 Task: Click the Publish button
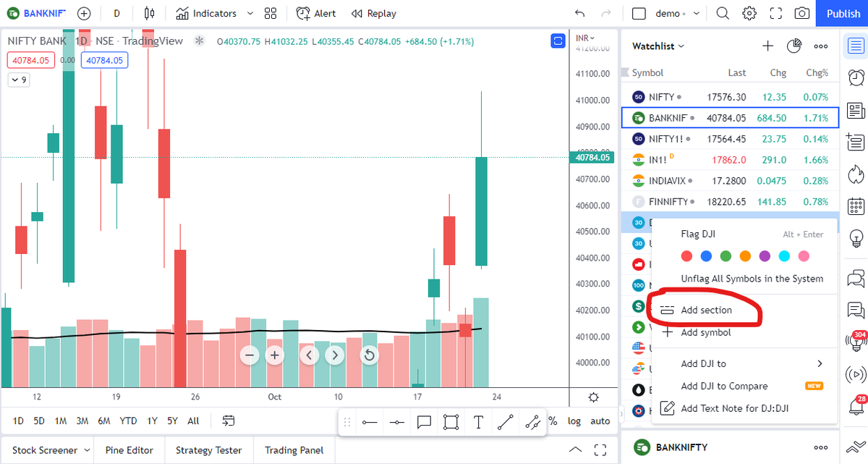point(843,13)
